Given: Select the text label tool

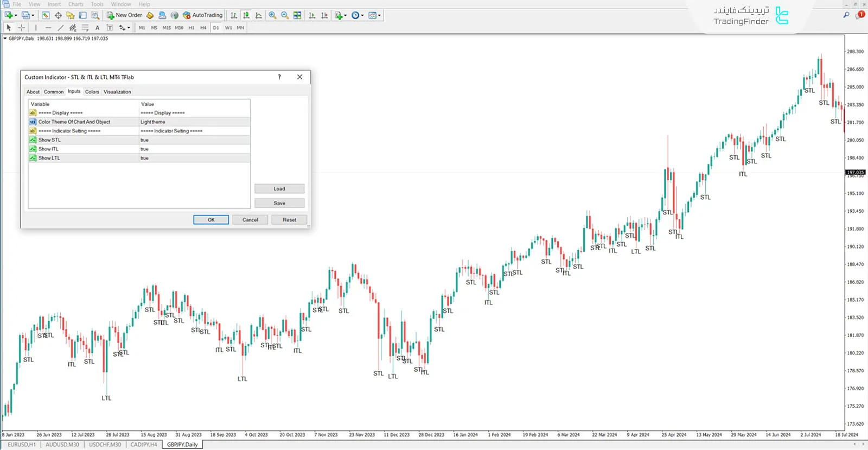Looking at the screenshot, I should (97, 28).
